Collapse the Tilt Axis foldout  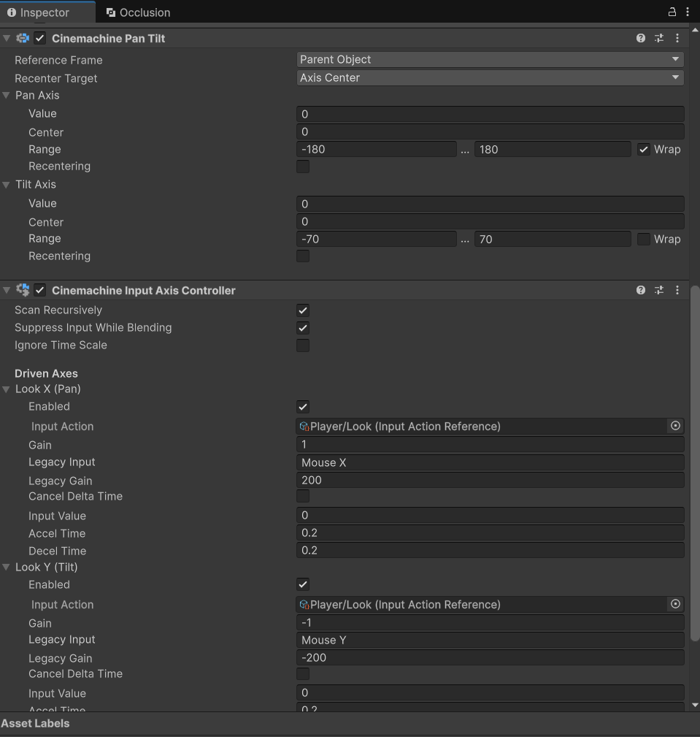(x=7, y=184)
